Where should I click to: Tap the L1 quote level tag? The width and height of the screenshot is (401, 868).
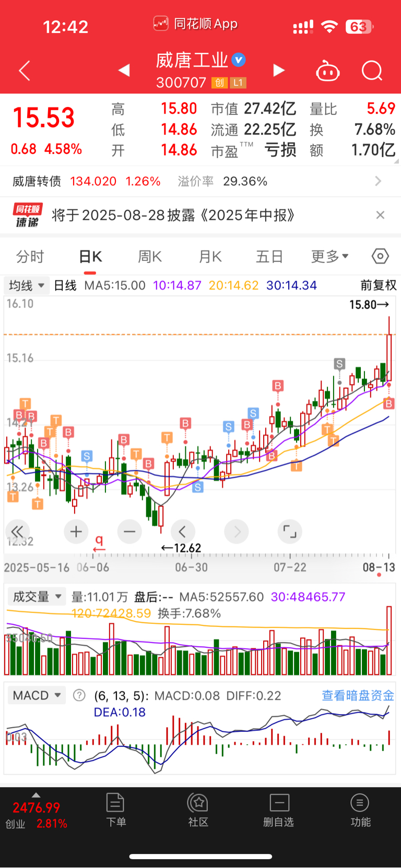pos(238,82)
